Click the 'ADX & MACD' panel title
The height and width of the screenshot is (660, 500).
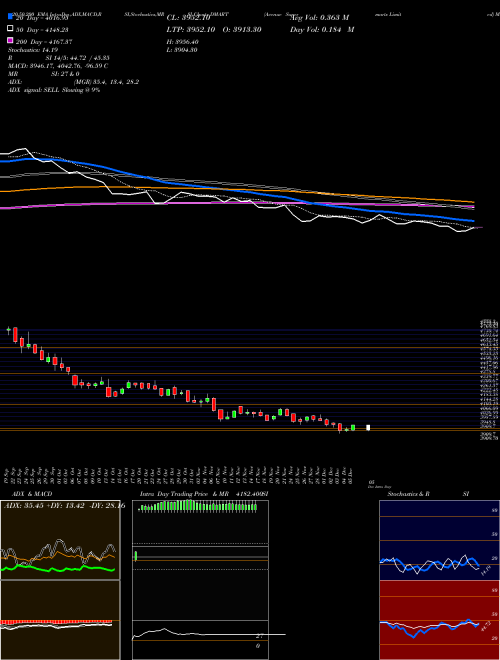[x=32, y=494]
